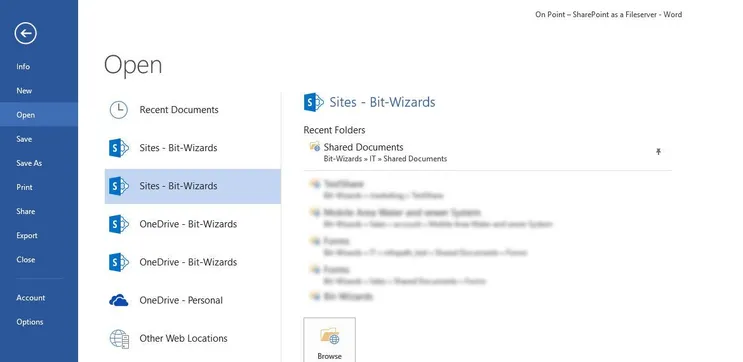Pin the Shared Documents folder to list
This screenshot has height=362, width=743.
point(658,152)
